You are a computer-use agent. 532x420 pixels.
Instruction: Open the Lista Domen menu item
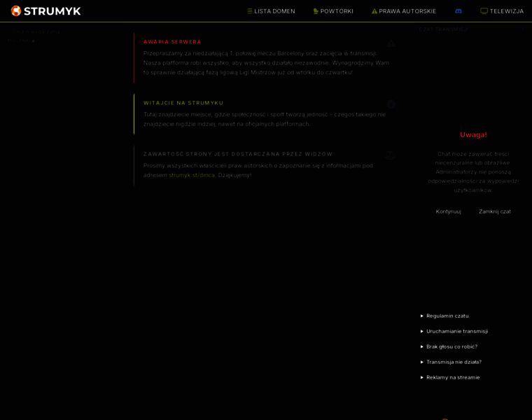271,11
